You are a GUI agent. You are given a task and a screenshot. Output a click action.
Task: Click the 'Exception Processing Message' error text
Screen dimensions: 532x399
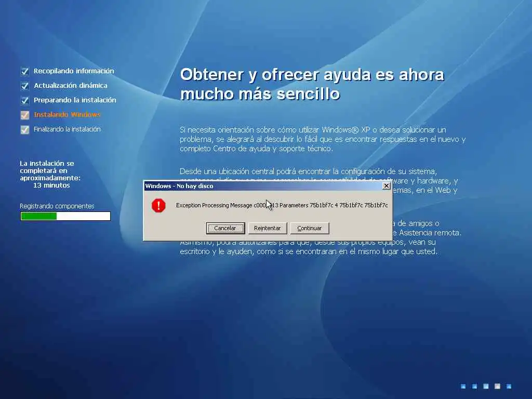[x=282, y=205]
